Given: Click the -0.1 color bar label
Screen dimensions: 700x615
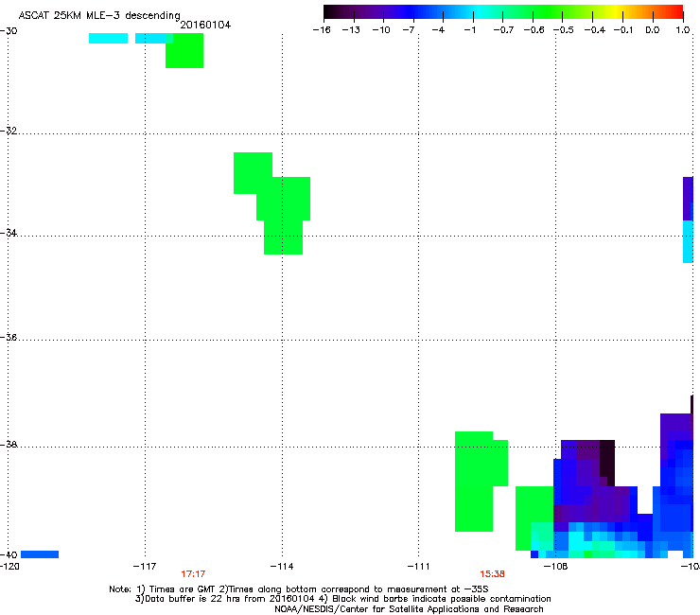Looking at the screenshot, I should click(623, 30).
